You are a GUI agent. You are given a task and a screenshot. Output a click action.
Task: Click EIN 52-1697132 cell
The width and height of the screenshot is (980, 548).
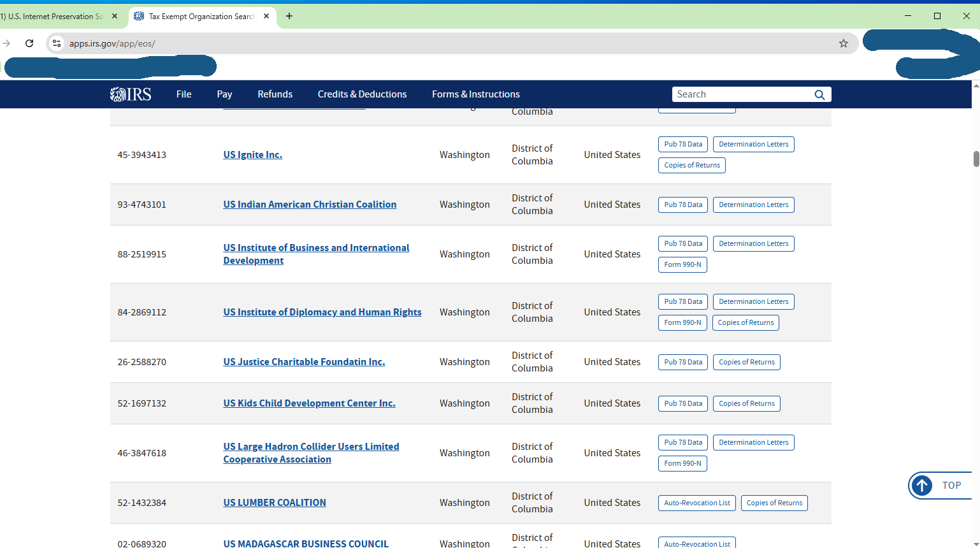pyautogui.click(x=141, y=403)
